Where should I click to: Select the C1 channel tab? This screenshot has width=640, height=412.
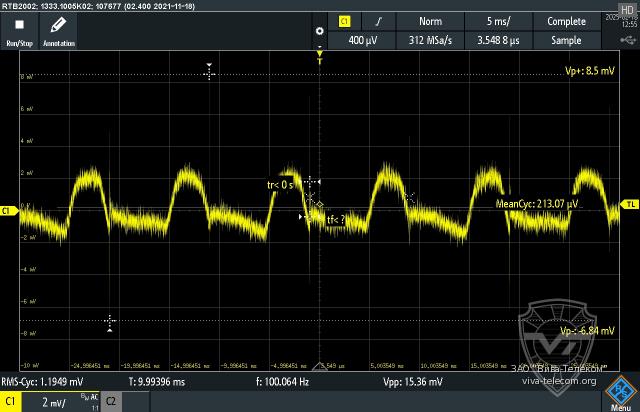click(11, 401)
